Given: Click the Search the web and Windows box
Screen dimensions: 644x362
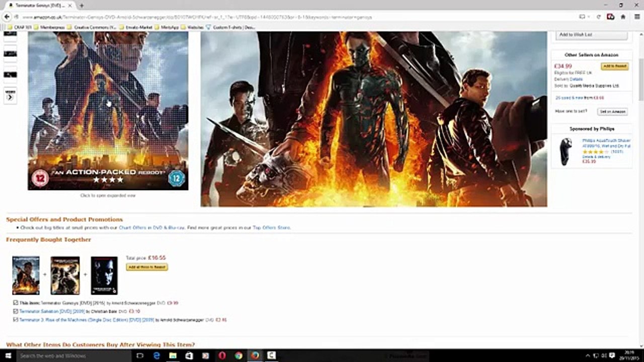Looking at the screenshot, I should point(74,355).
